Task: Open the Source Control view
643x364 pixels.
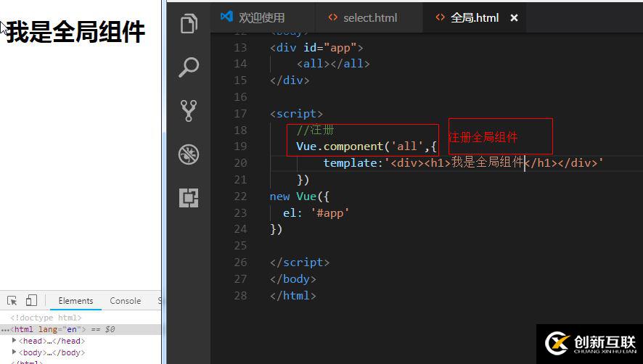Action: point(189,111)
